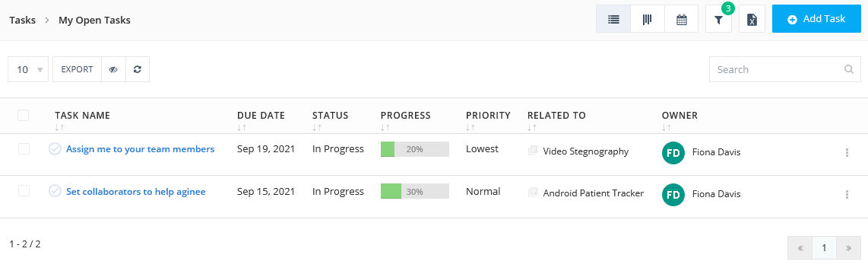Viewport: 868px width, 274px height.
Task: Open 'Set collaborators to help aginee' task link
Action: pyautogui.click(x=135, y=191)
